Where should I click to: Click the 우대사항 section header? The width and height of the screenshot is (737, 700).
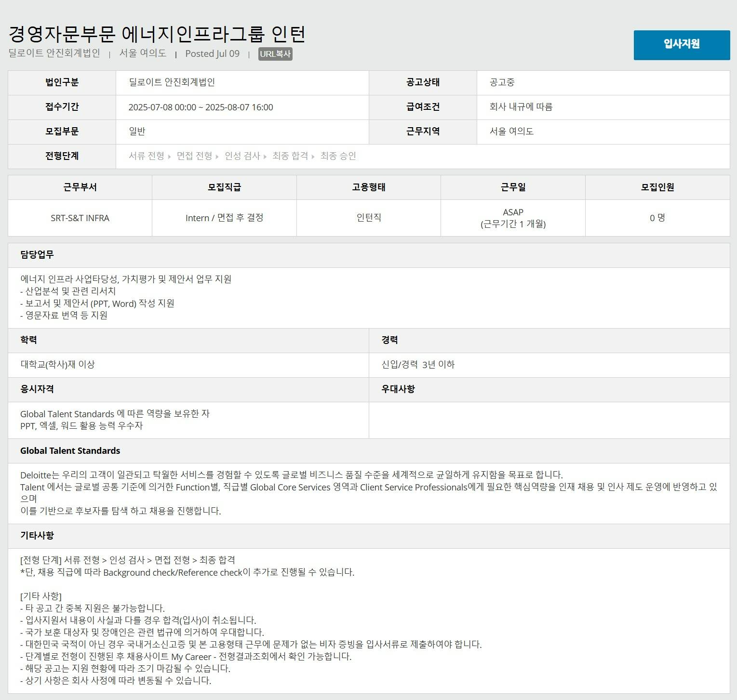[x=549, y=390]
